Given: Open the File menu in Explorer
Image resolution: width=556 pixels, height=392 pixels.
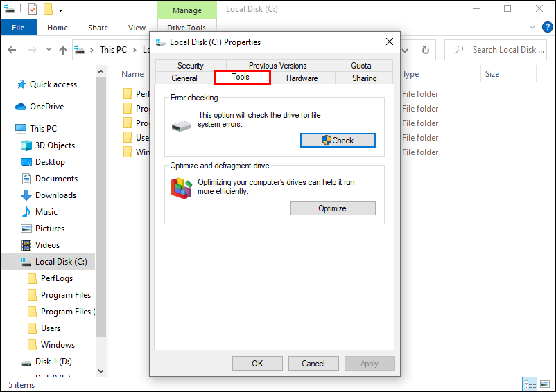Looking at the screenshot, I should pyautogui.click(x=19, y=28).
